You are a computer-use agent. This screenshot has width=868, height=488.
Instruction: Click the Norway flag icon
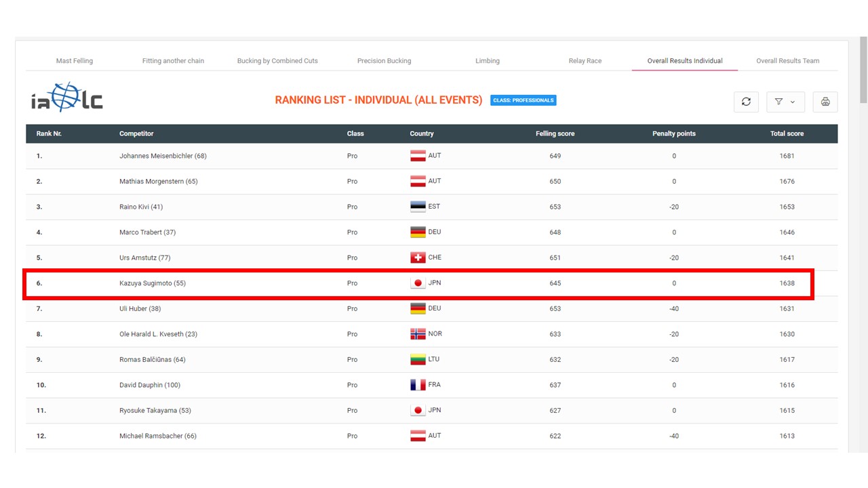(418, 334)
